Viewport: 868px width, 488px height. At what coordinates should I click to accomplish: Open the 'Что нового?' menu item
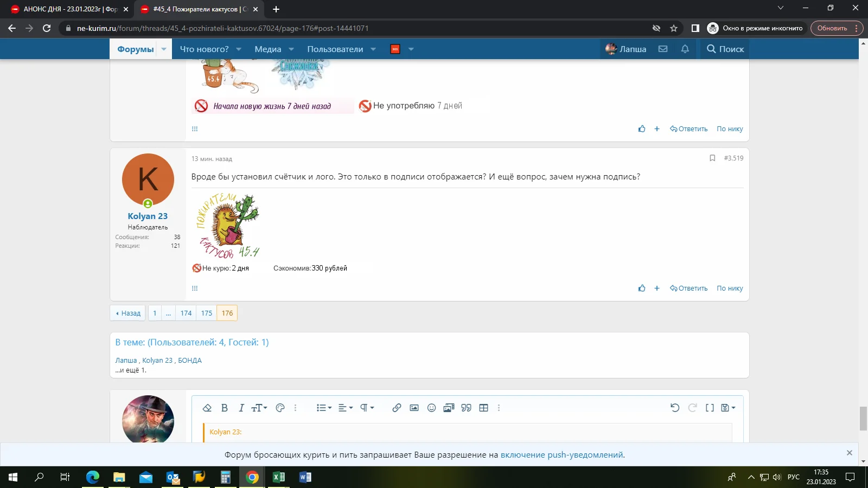pyautogui.click(x=204, y=49)
